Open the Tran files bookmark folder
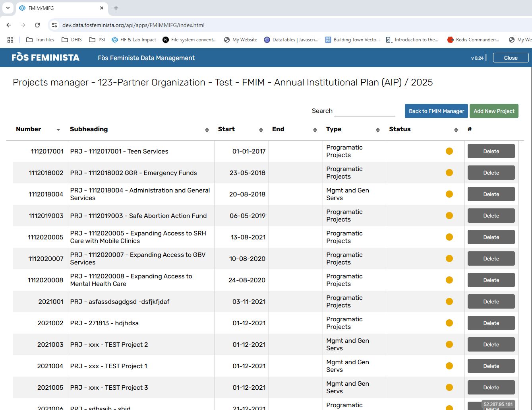Screen dimensions: 532x410 point(40,40)
